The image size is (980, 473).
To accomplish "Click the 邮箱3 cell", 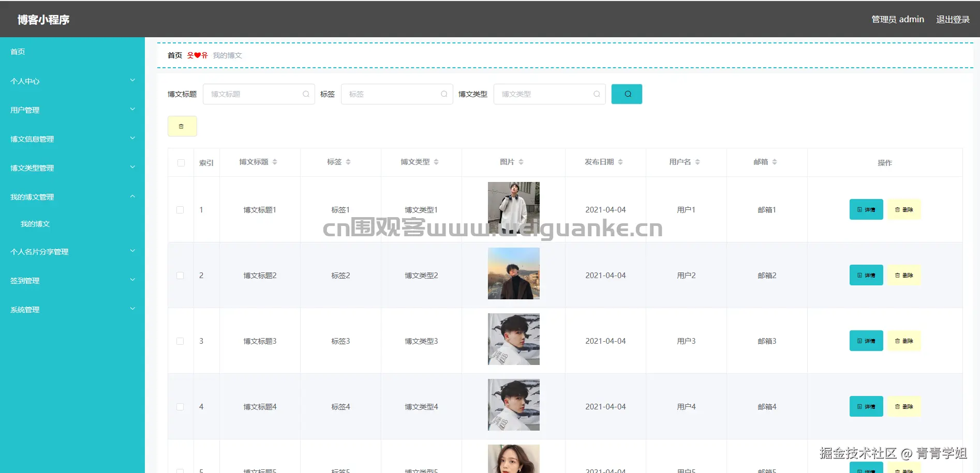I will (x=767, y=341).
